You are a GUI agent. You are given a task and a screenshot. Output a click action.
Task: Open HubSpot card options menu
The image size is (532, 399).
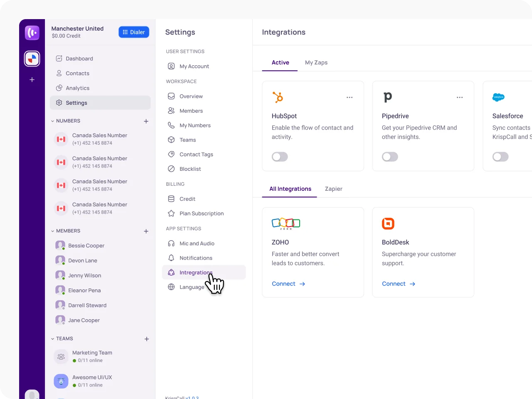[350, 97]
